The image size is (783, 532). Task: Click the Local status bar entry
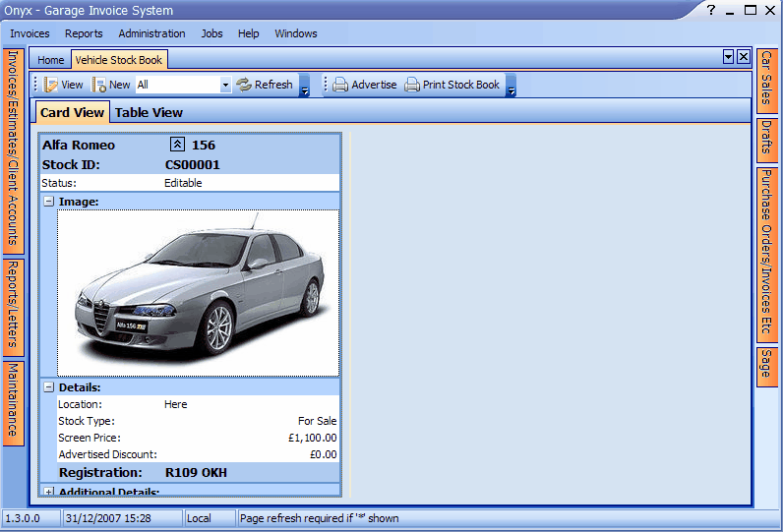199,518
